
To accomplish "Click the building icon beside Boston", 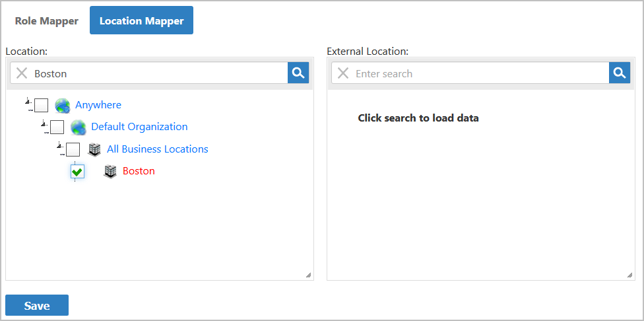I will (110, 171).
